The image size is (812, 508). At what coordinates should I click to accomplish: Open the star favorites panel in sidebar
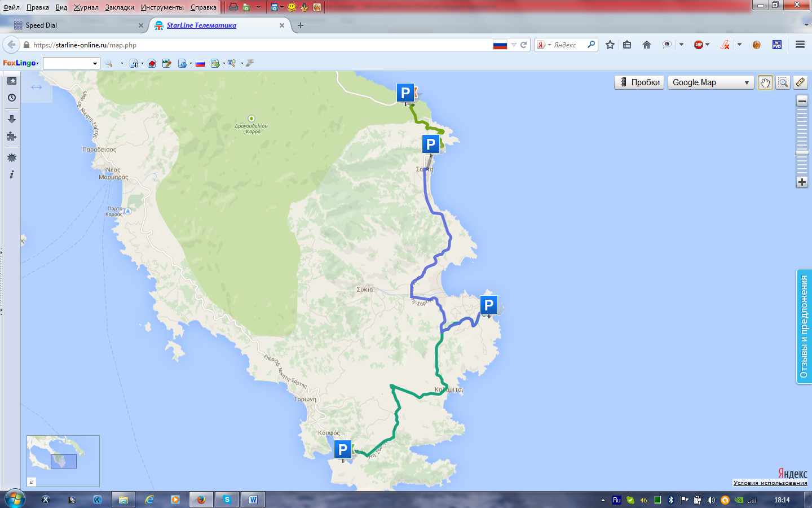11,81
